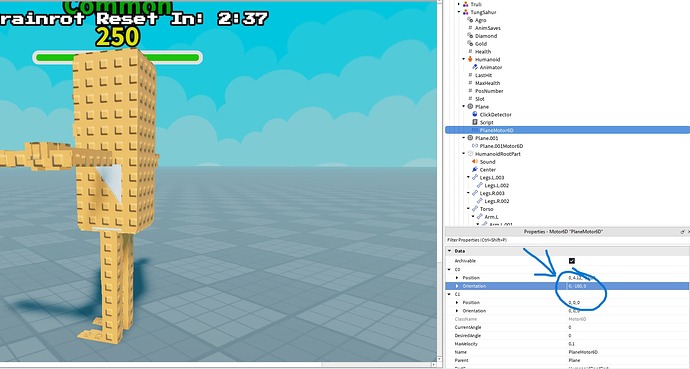Collapse the Arm.L bone node

(x=473, y=217)
